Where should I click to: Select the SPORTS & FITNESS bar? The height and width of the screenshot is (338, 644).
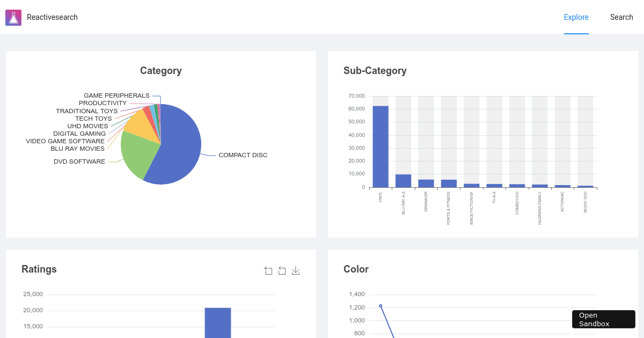coord(449,183)
